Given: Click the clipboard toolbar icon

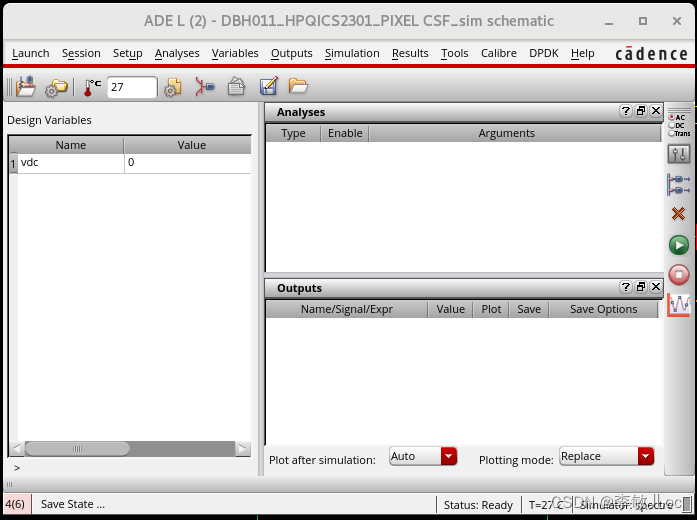Looking at the screenshot, I should point(236,86).
